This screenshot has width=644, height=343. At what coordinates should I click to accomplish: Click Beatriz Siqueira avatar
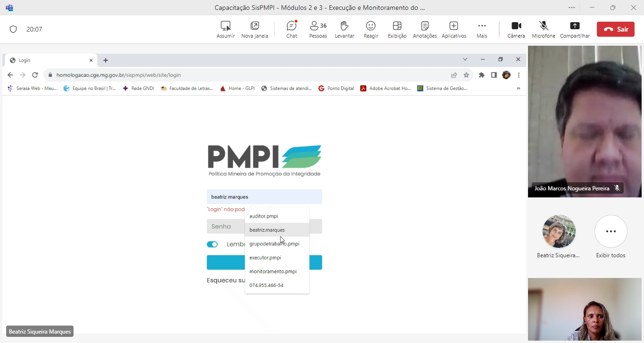pyautogui.click(x=559, y=231)
